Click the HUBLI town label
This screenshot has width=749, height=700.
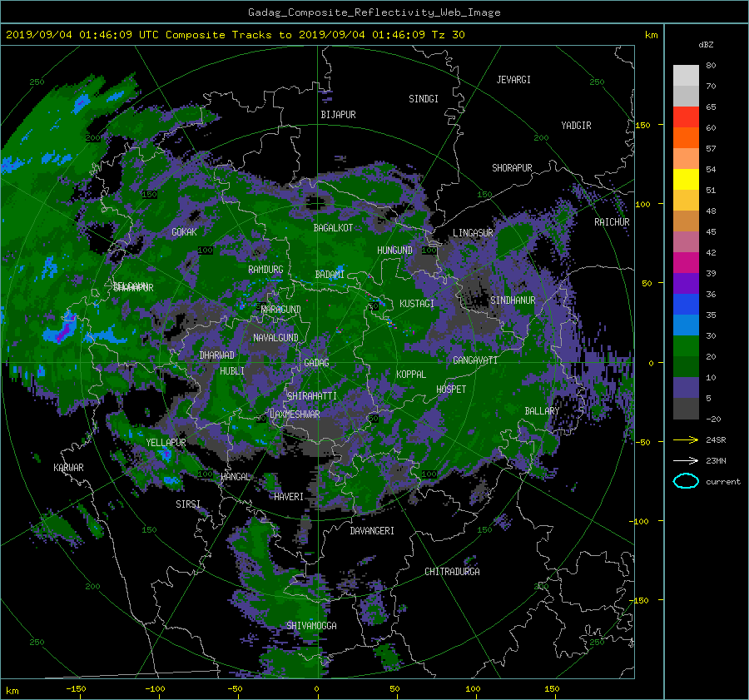[231, 371]
